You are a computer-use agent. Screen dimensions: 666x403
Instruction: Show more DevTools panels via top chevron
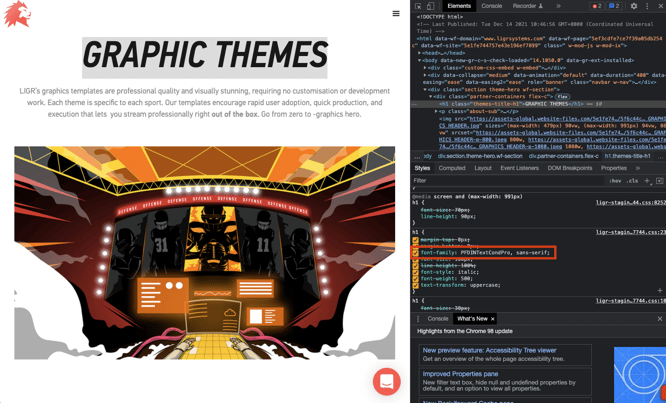click(x=558, y=6)
